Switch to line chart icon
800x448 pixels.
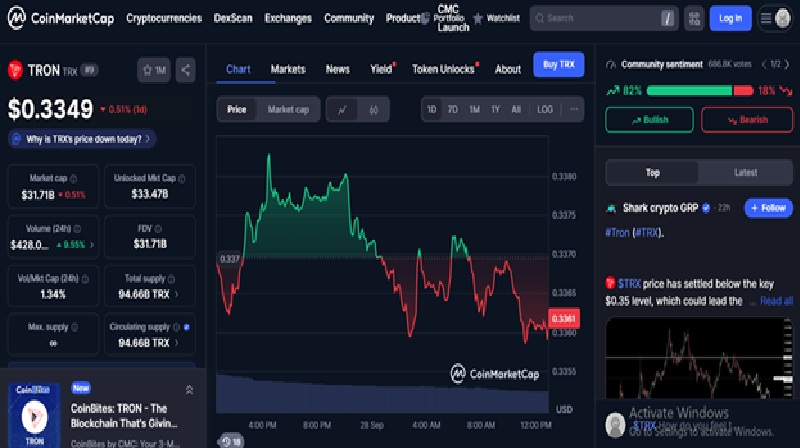click(x=342, y=109)
